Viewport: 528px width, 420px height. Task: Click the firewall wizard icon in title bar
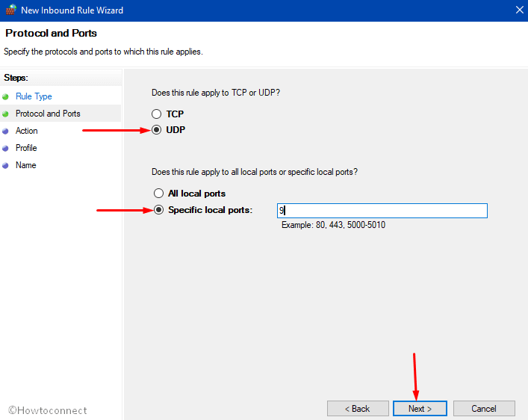pyautogui.click(x=10, y=10)
